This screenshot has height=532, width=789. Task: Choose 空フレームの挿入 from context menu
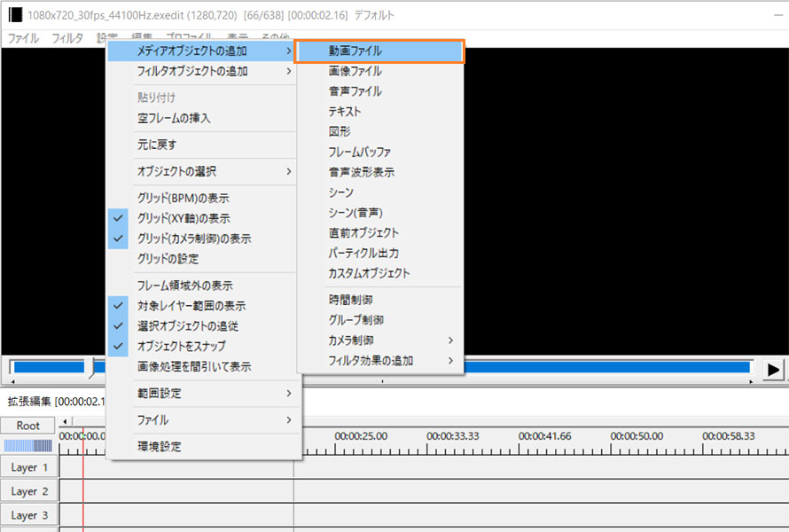(201, 118)
